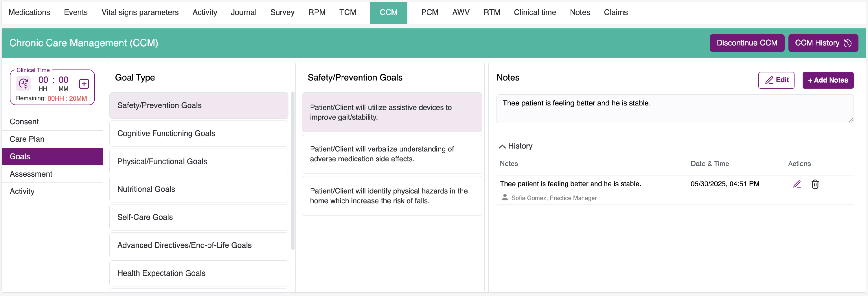The width and height of the screenshot is (868, 296).
Task: Click the add clinical time plus icon
Action: (x=84, y=84)
